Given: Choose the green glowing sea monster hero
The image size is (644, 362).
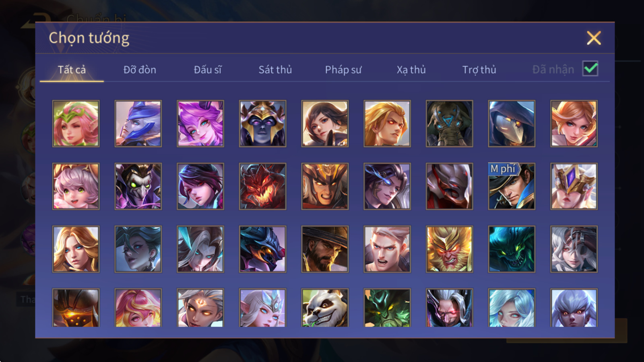Looking at the screenshot, I should 512,249.
